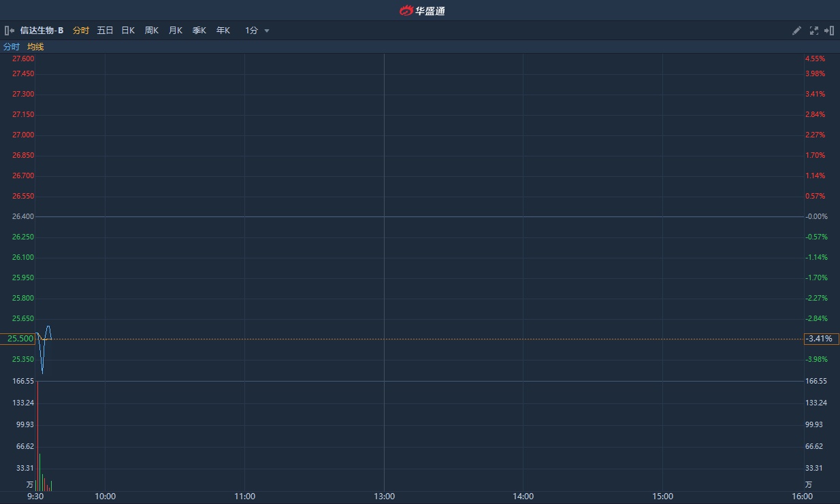This screenshot has height=504, width=840.
Task: Open the 周K weekly candlestick chart
Action: click(151, 31)
